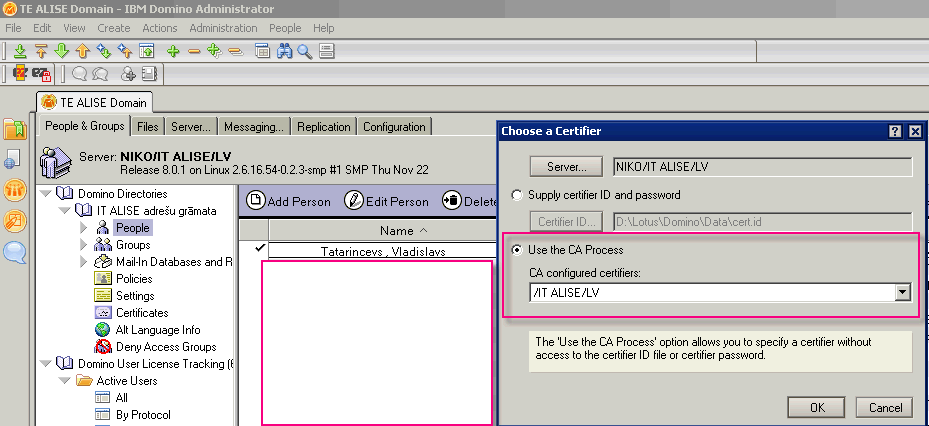
Task: Collapse the IT ALISE adrešu grāmata node
Action: pyautogui.click(x=63, y=211)
